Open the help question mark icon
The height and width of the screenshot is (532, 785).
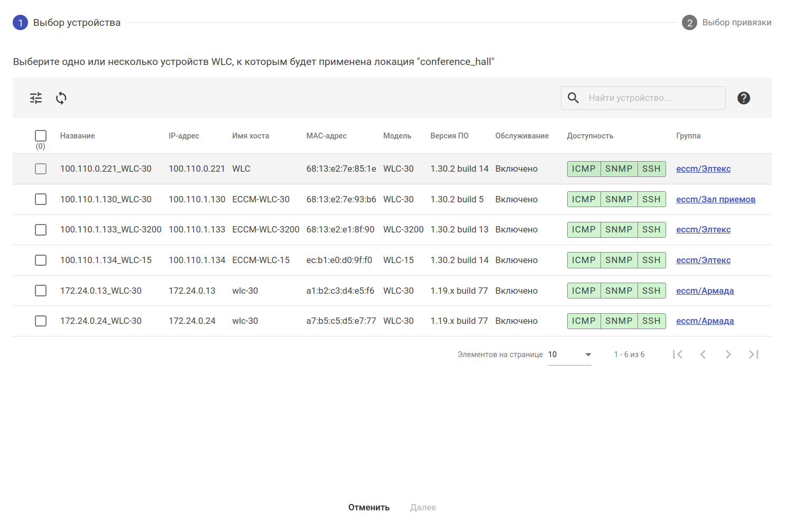(744, 98)
